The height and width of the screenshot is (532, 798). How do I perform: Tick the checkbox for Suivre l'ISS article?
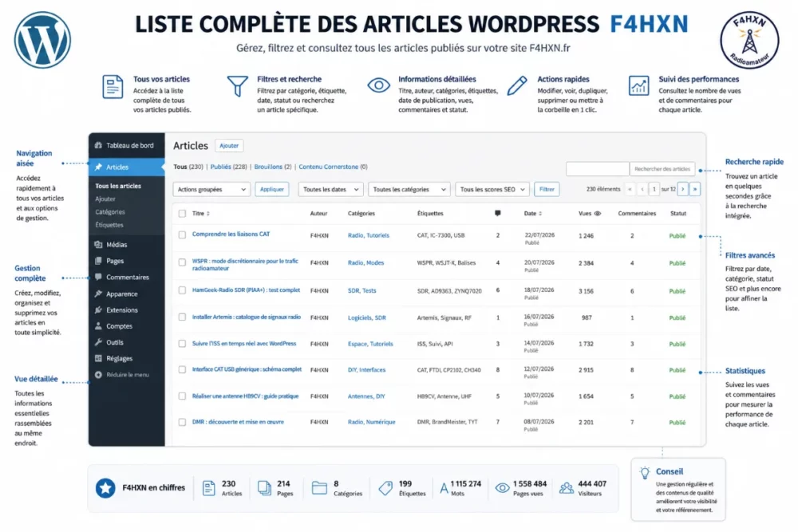(x=182, y=344)
